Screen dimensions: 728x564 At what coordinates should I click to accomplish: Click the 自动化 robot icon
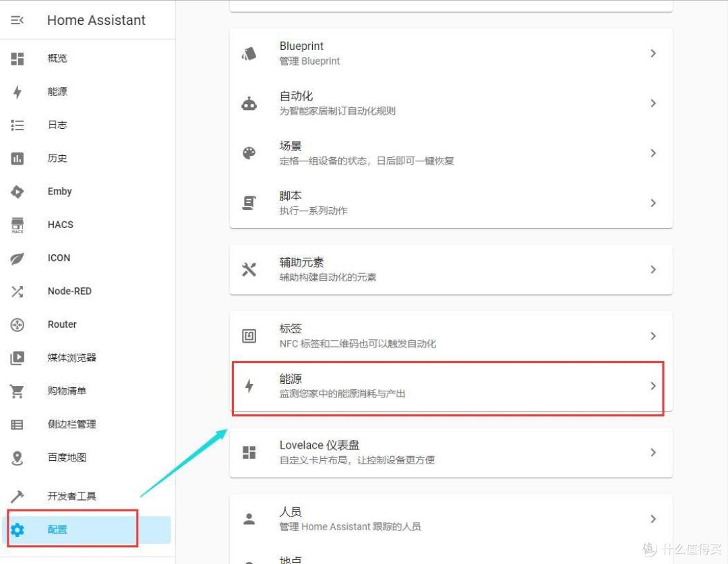coord(249,103)
